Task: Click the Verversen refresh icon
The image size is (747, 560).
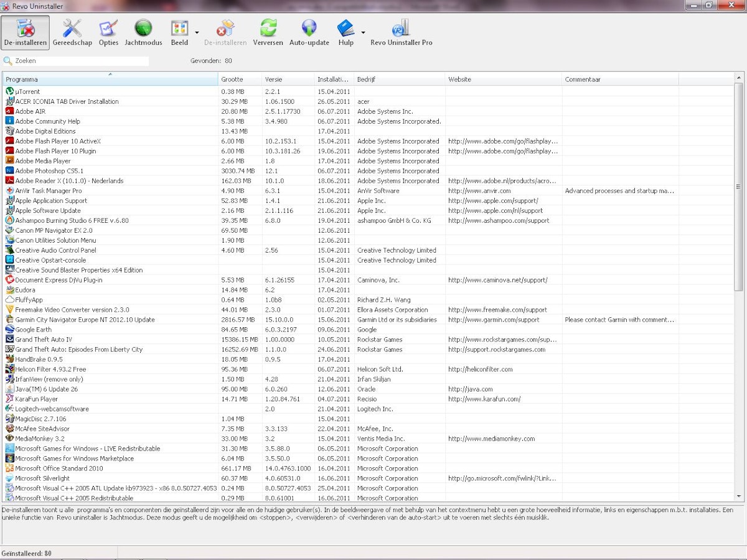Action: click(x=268, y=27)
